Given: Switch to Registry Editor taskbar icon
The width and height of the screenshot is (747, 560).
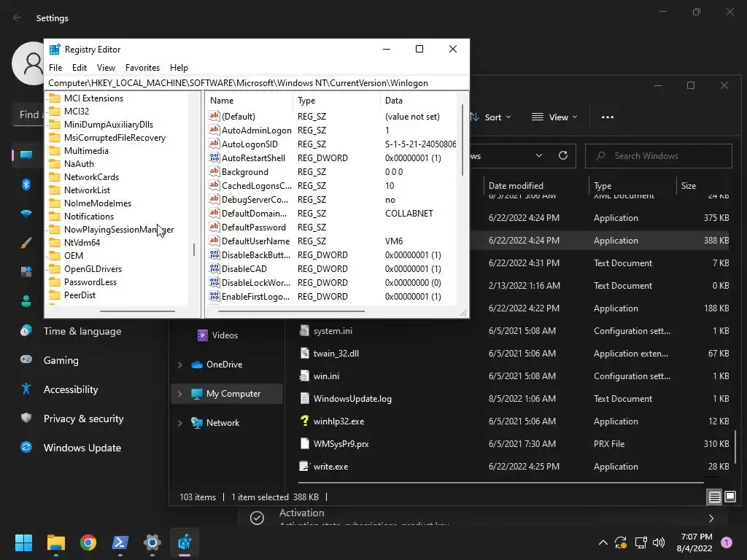Looking at the screenshot, I should click(185, 542).
